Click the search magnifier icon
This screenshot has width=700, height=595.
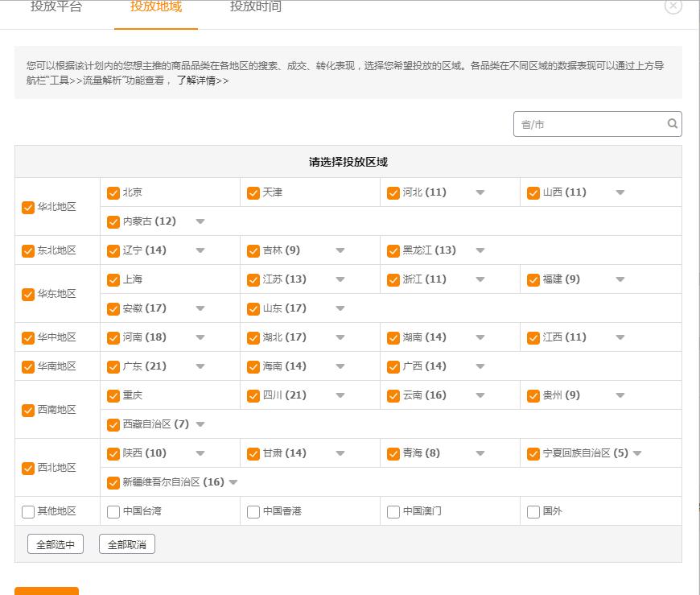[x=672, y=124]
